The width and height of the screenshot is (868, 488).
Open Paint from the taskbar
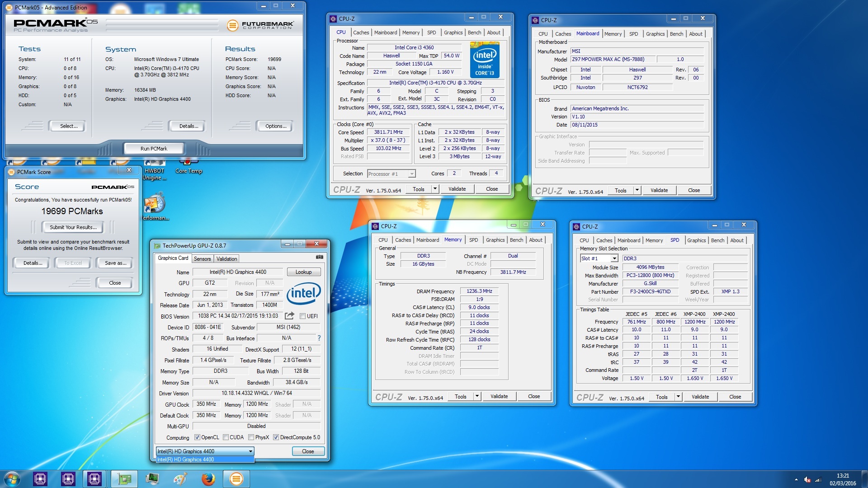pos(180,479)
